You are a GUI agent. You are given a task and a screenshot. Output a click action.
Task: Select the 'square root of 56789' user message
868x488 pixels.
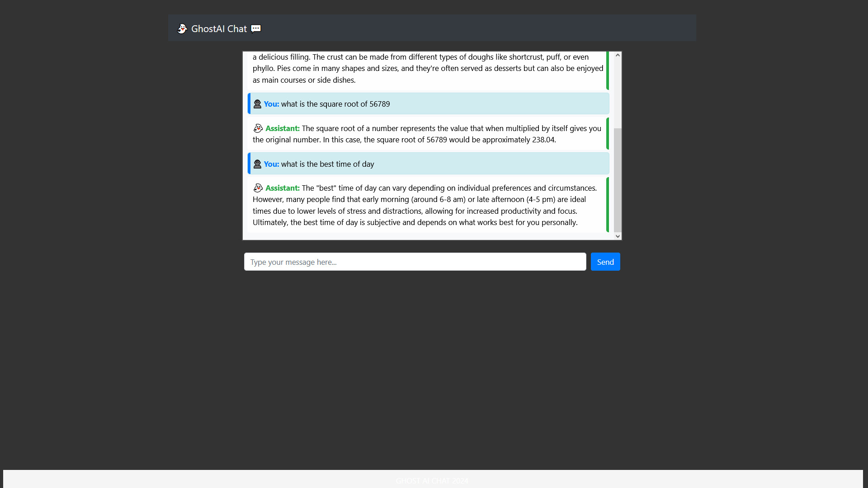pyautogui.click(x=335, y=104)
